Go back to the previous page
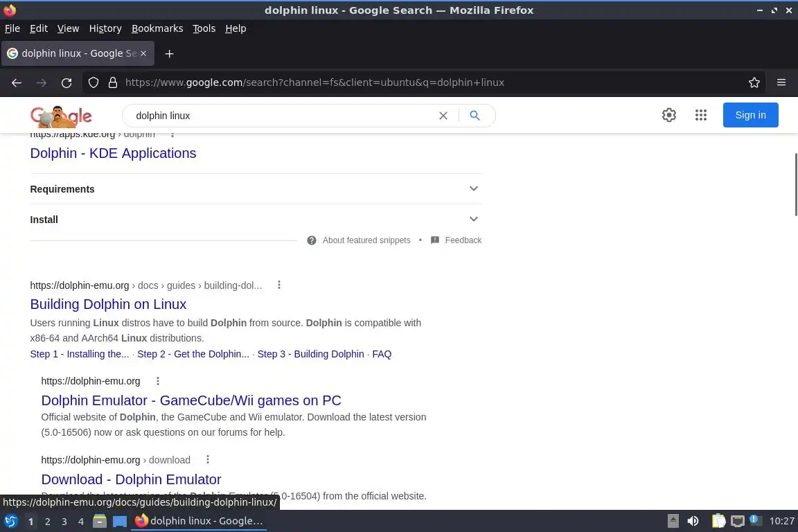 coord(17,82)
